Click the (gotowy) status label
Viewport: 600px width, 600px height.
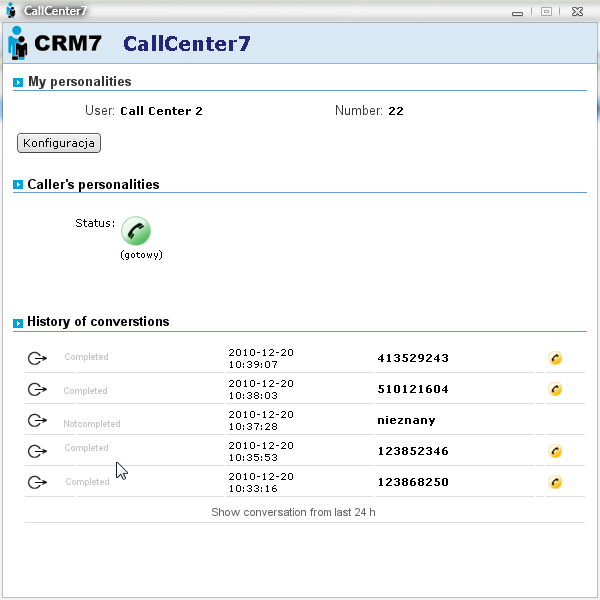pos(142,255)
